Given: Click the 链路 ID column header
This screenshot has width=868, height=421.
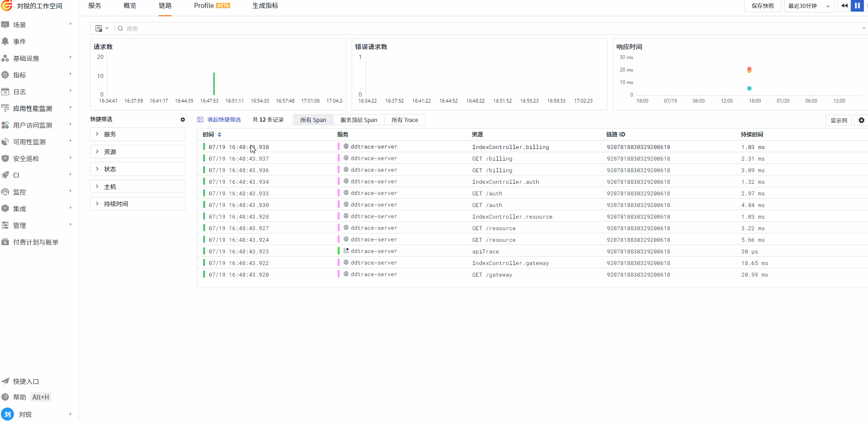Looking at the screenshot, I should (x=616, y=135).
